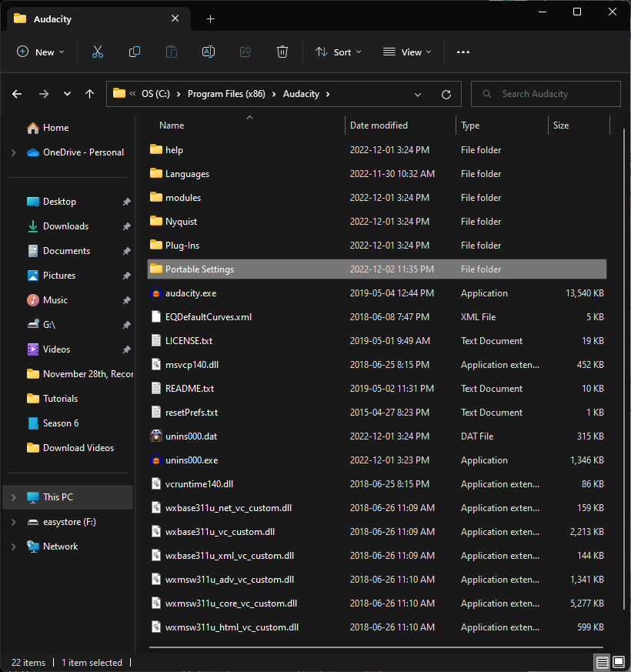The image size is (631, 672).
Task: Click the New button in toolbar
Action: click(x=40, y=52)
